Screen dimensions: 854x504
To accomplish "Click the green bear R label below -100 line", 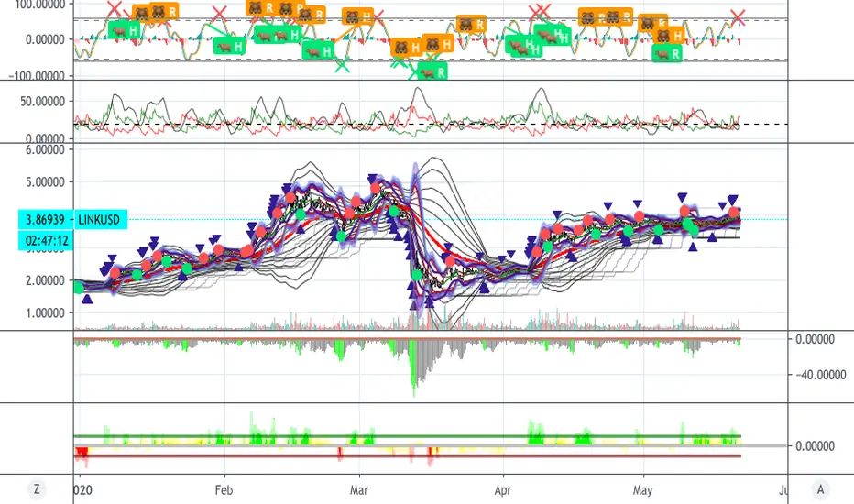I will click(432, 72).
